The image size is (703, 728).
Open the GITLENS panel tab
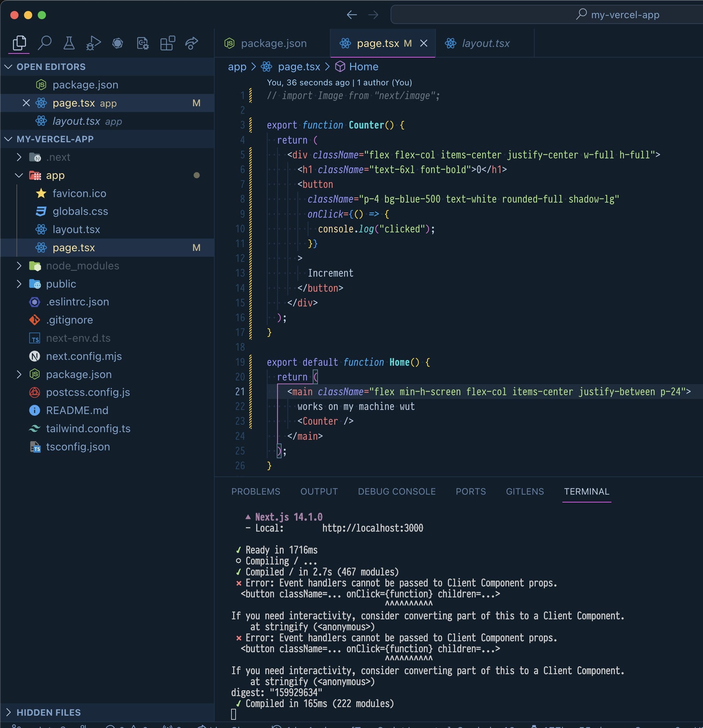click(525, 491)
